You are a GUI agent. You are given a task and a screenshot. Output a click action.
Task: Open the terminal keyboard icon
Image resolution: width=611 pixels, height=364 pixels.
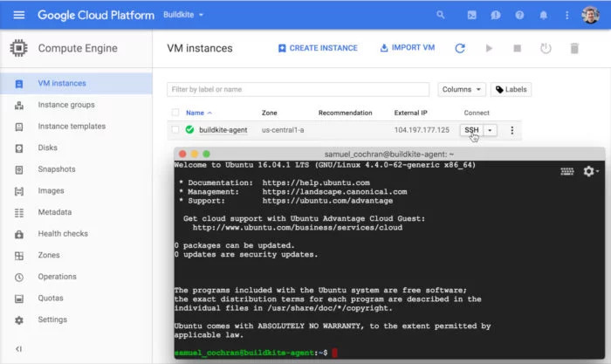point(567,171)
